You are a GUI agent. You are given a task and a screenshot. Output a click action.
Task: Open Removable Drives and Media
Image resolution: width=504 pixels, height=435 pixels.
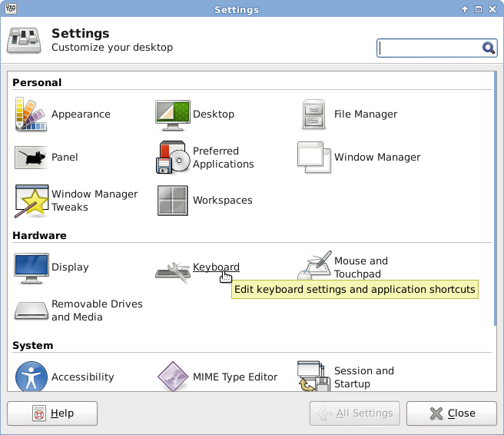[x=31, y=310]
